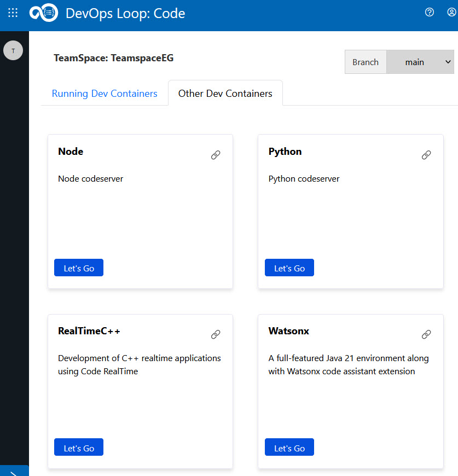Viewport: 458px width, 476px height.
Task: Click the DevOps Loop infinity logo
Action: pyautogui.click(x=43, y=13)
